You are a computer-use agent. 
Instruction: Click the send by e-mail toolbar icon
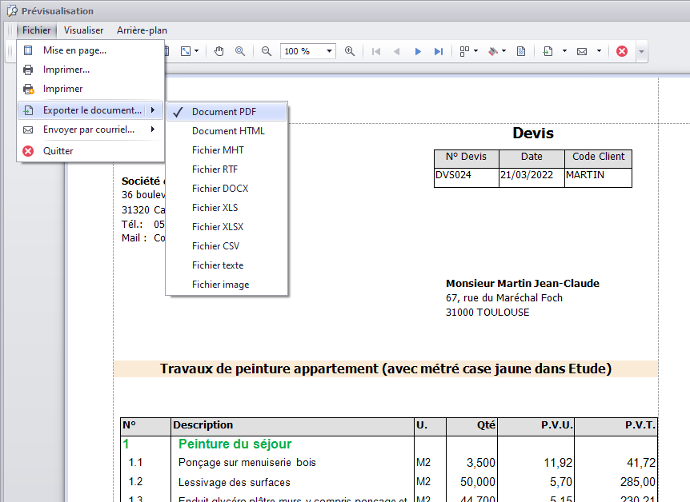[x=582, y=51]
